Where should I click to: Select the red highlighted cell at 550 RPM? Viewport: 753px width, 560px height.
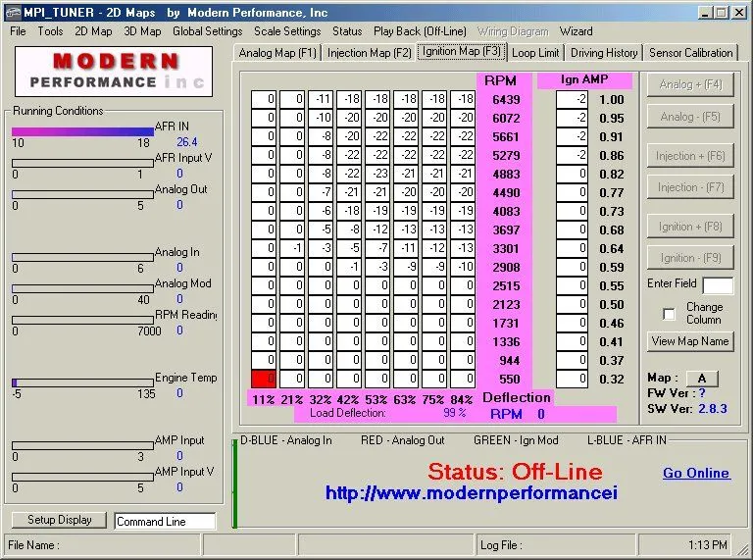(263, 380)
